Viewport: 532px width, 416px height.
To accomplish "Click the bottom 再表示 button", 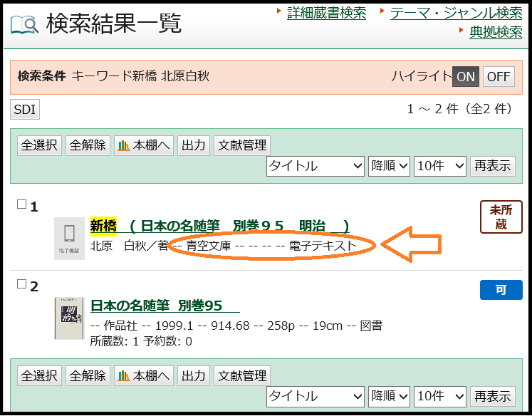I will [x=493, y=396].
